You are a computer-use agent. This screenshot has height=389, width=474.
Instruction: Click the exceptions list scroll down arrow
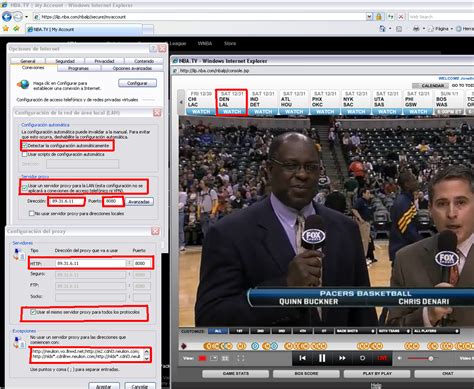coord(147,359)
